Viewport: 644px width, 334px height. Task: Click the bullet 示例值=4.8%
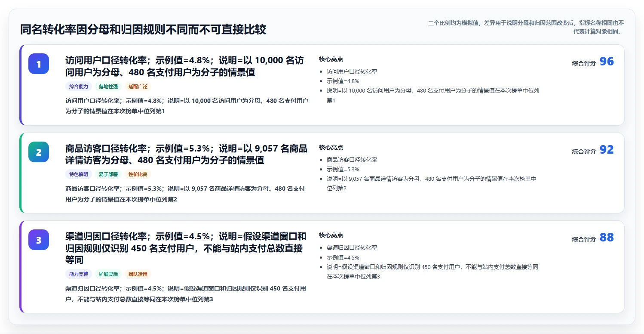click(343, 81)
